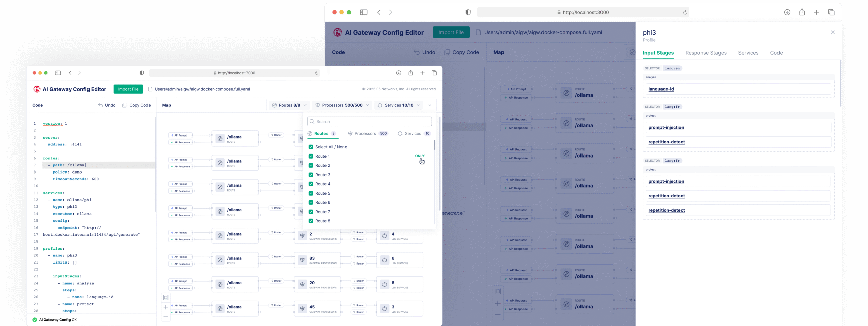868x326 pixels.
Task: Select the Processors tab in the filter popup
Action: [365, 133]
